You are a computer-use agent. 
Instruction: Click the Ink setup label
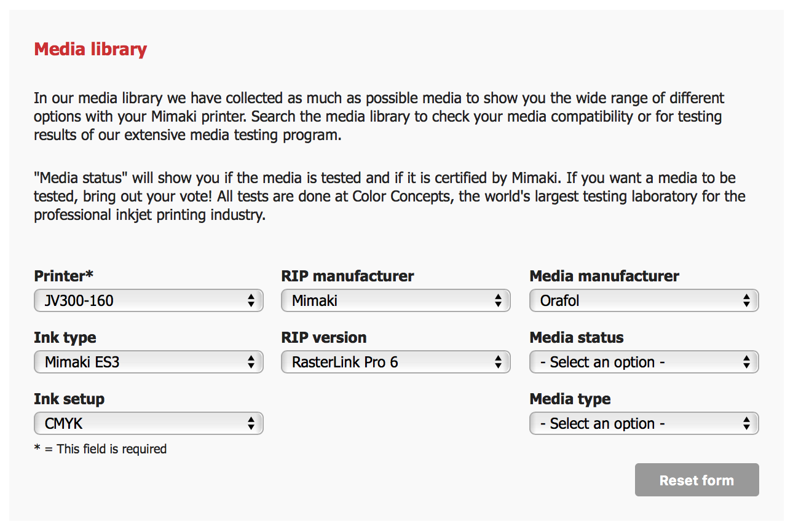(69, 399)
